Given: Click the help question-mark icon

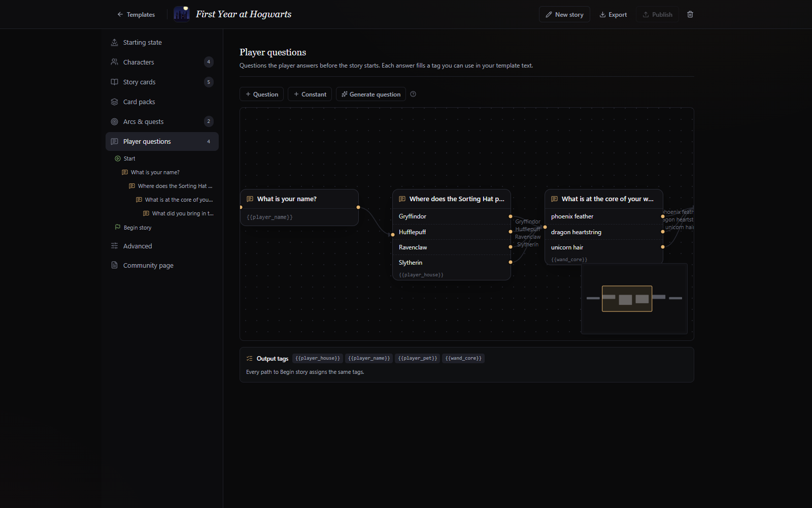Looking at the screenshot, I should (413, 94).
